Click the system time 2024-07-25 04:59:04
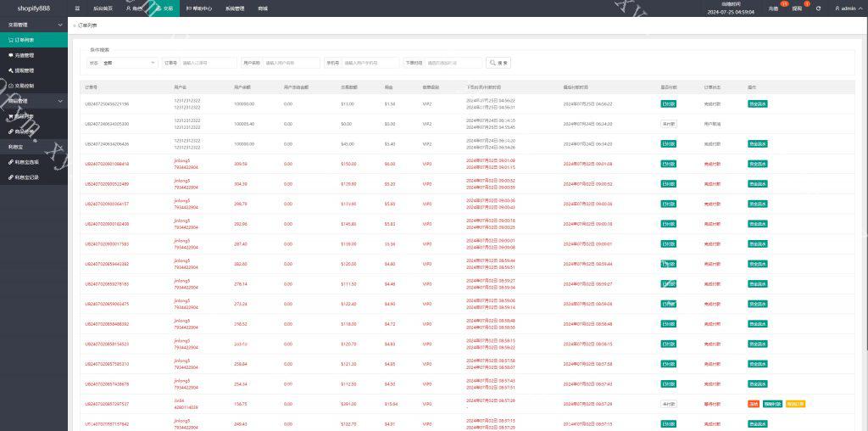Screen dimensions: 868x431 tap(731, 12)
